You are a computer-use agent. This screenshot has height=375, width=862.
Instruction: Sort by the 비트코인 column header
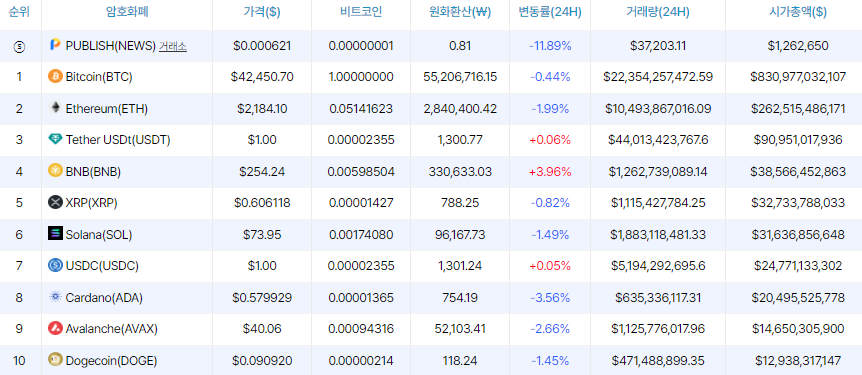(x=361, y=12)
